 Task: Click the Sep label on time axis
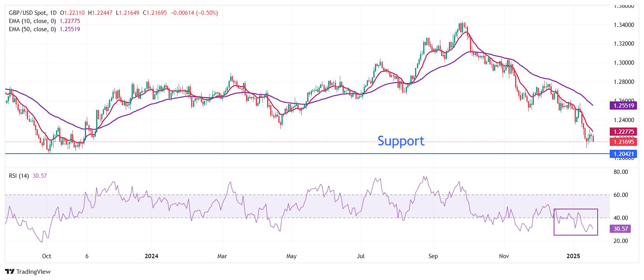(433, 256)
